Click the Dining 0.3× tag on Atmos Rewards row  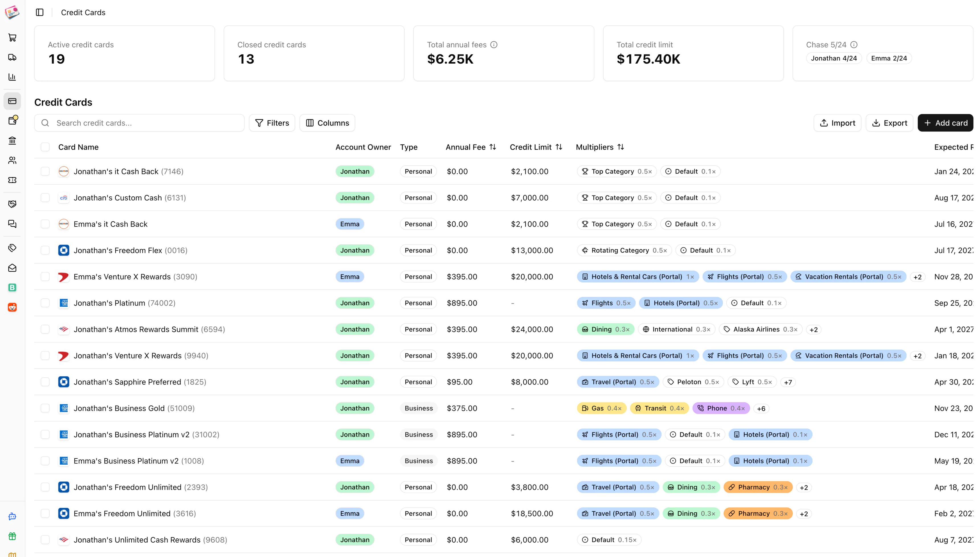pos(605,329)
